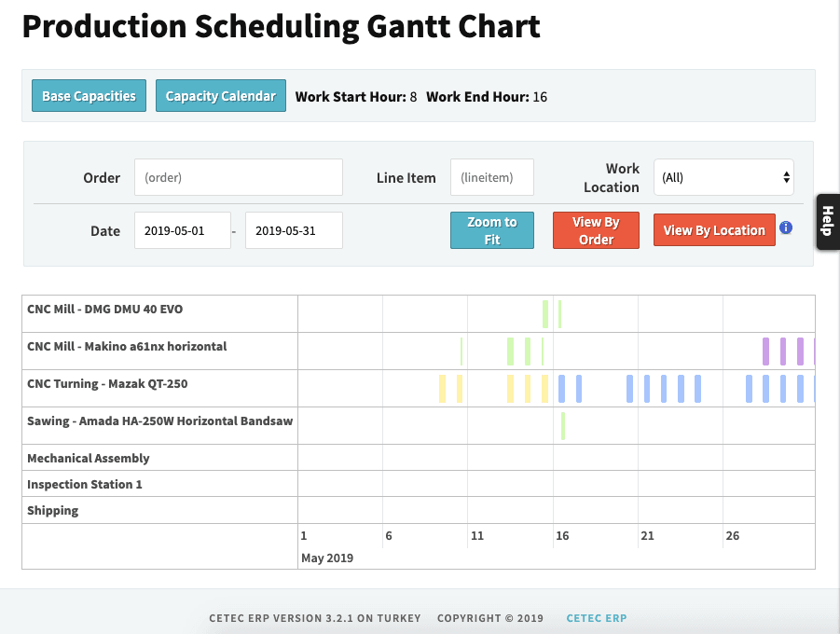840x634 pixels.
Task: Click the end date field showing 2019-05-31
Action: pos(293,230)
